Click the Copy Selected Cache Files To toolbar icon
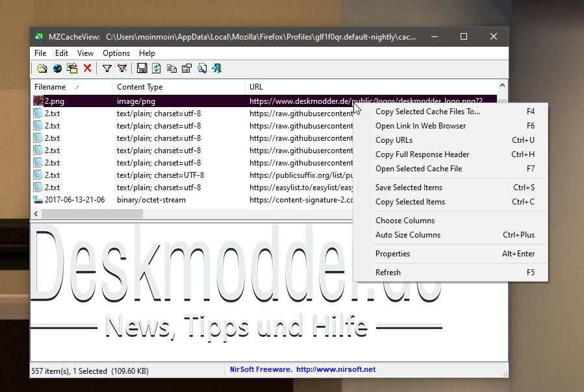This screenshot has width=584, height=392. coord(72,69)
